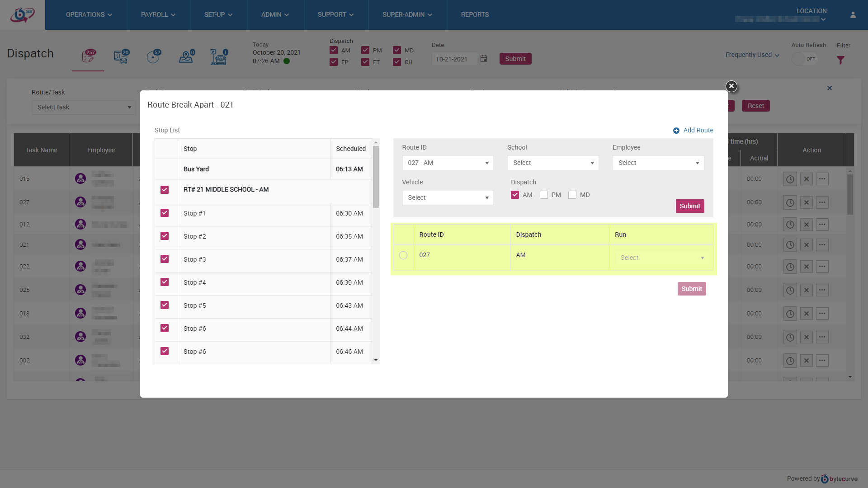Open the date picker calendar icon

pyautogui.click(x=484, y=59)
